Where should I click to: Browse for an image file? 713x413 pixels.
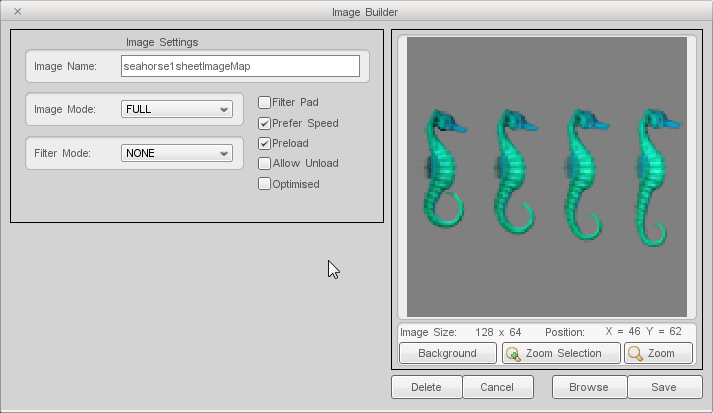589,387
